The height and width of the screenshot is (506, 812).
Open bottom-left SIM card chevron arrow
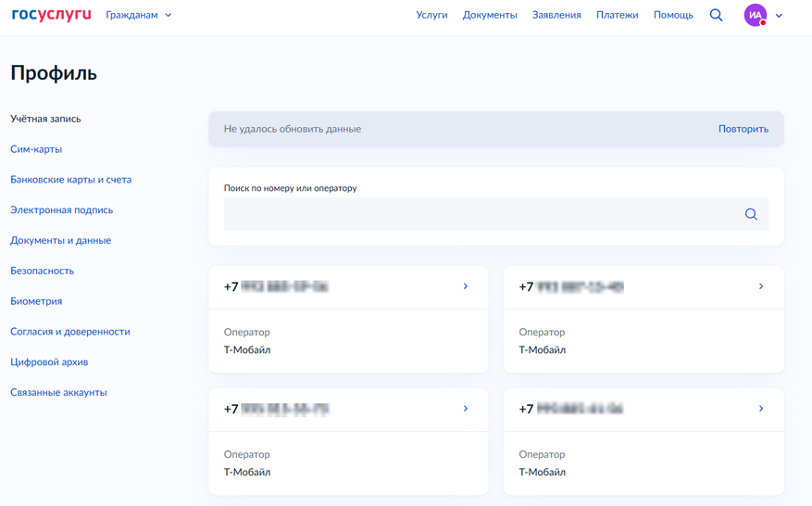(466, 409)
